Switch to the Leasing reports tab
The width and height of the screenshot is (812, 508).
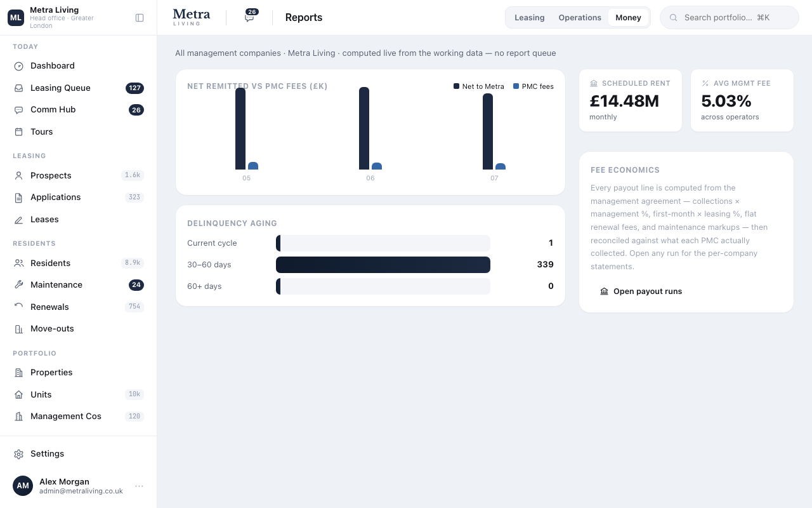point(529,18)
